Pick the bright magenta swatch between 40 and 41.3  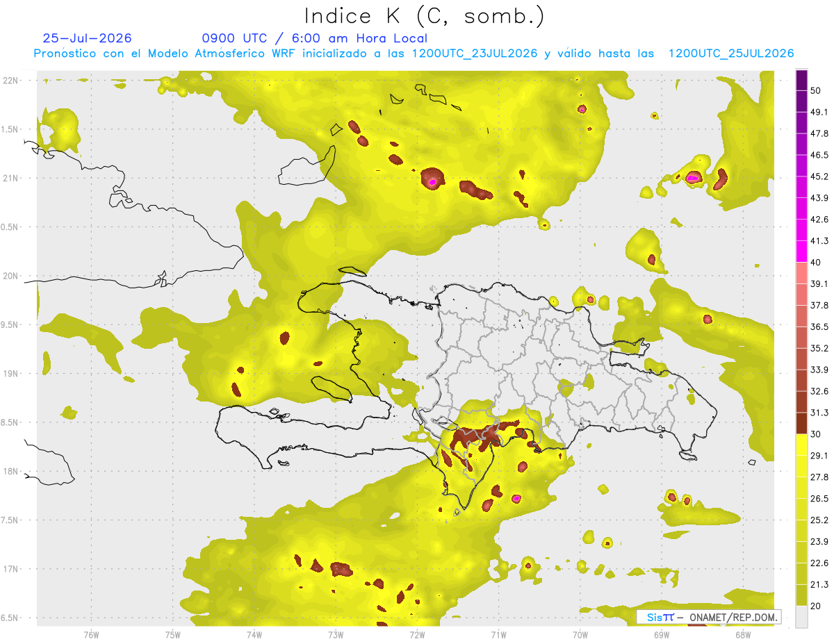[801, 251]
